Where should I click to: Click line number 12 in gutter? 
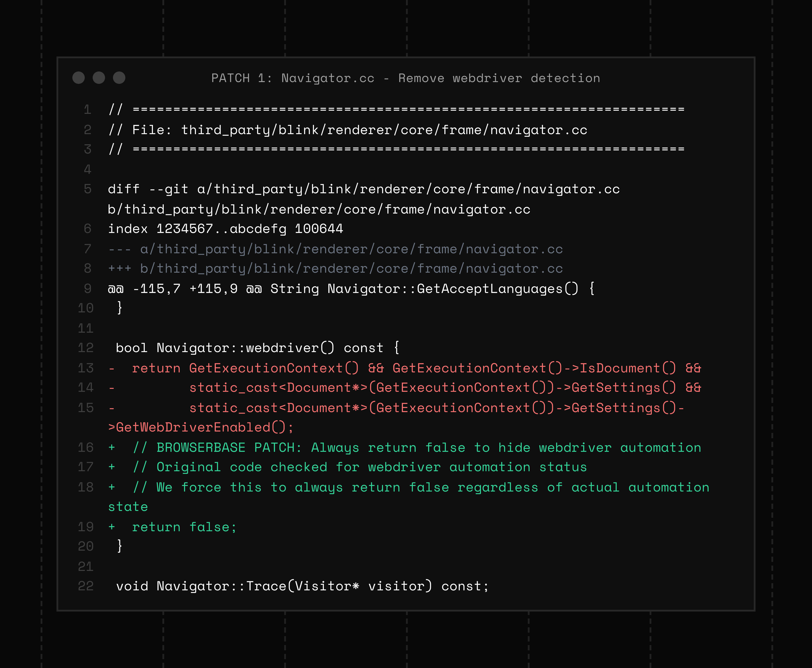(x=86, y=348)
